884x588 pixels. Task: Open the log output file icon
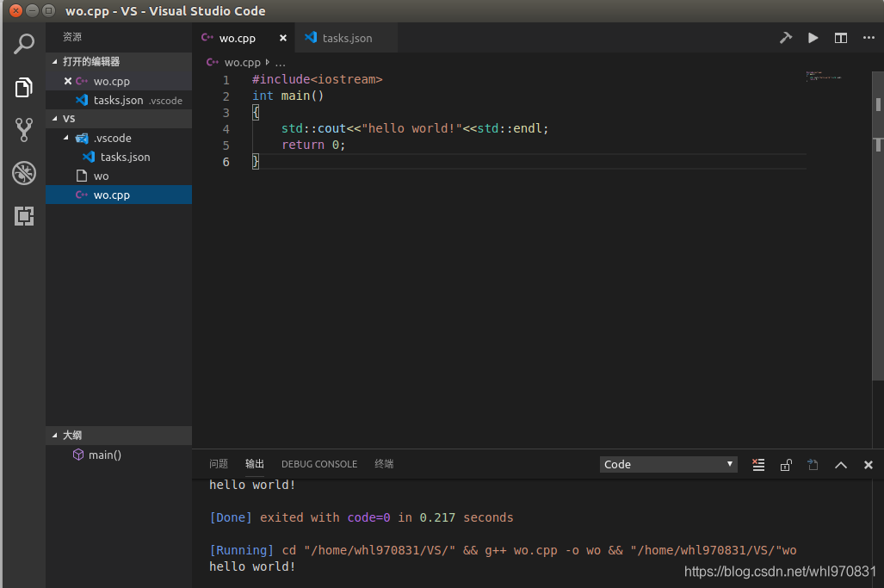click(813, 465)
